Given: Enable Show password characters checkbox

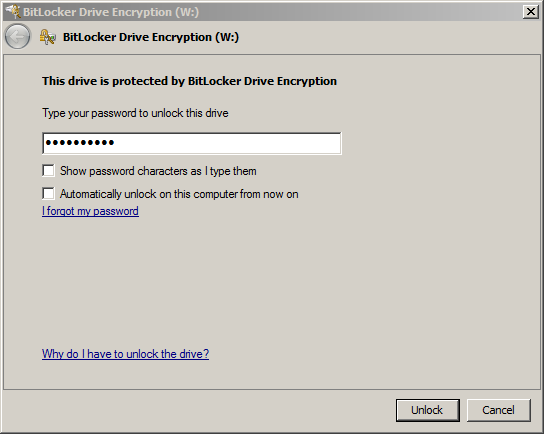Looking at the screenshot, I should (x=48, y=171).
